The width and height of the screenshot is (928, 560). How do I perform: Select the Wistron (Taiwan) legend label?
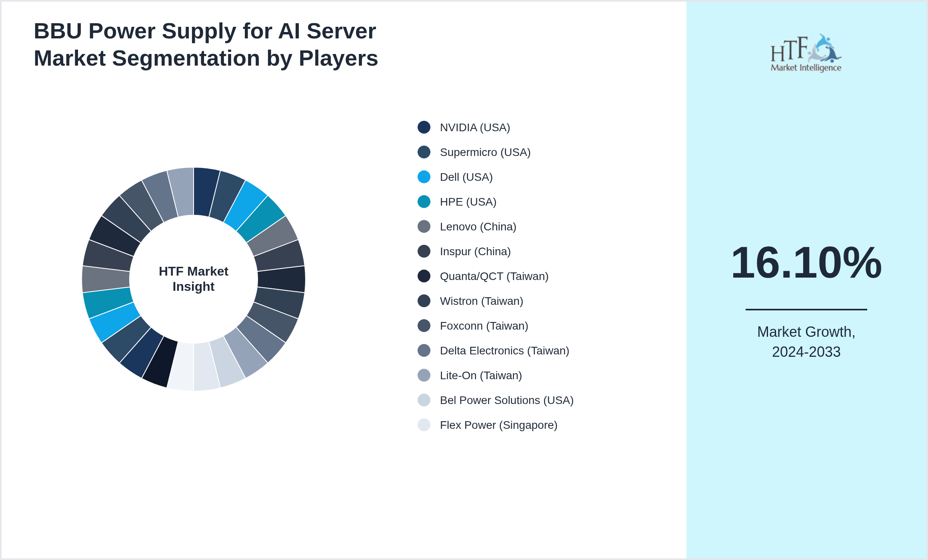(x=482, y=301)
